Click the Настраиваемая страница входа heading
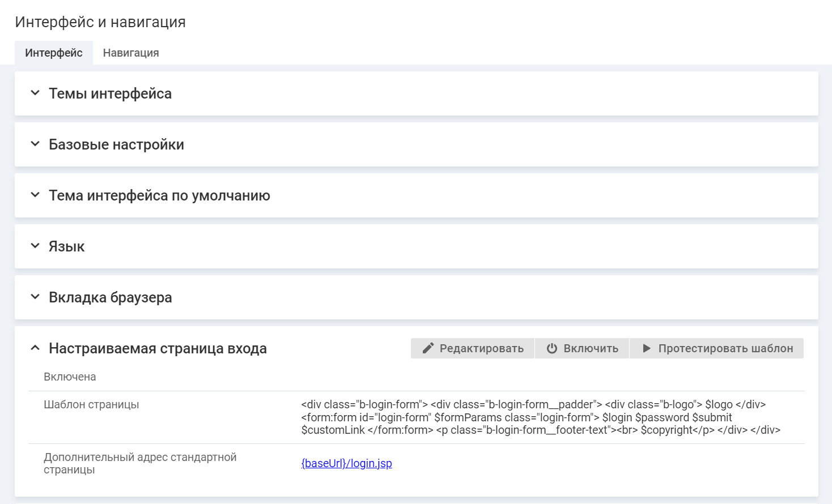Viewport: 832px width, 504px height. (158, 348)
